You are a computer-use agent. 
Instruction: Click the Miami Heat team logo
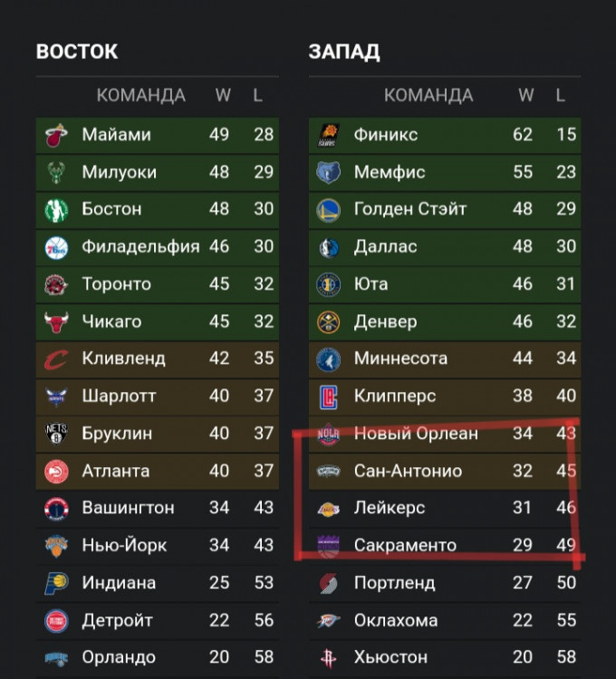point(56,135)
